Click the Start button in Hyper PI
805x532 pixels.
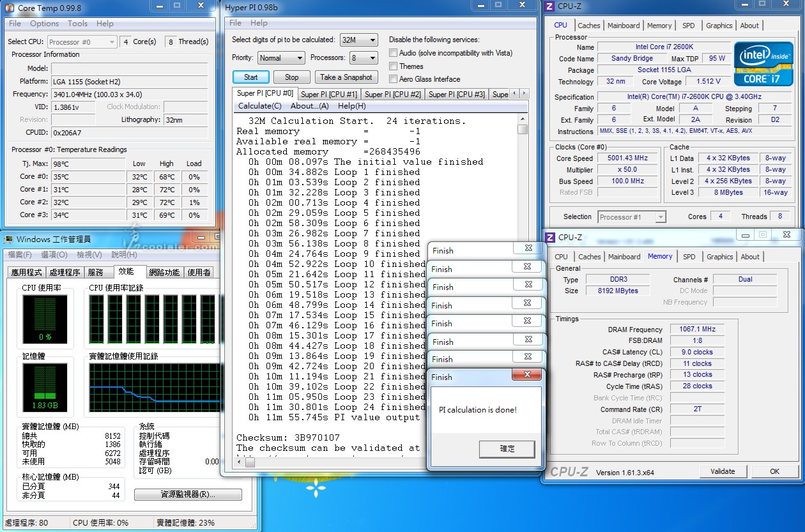coord(251,77)
